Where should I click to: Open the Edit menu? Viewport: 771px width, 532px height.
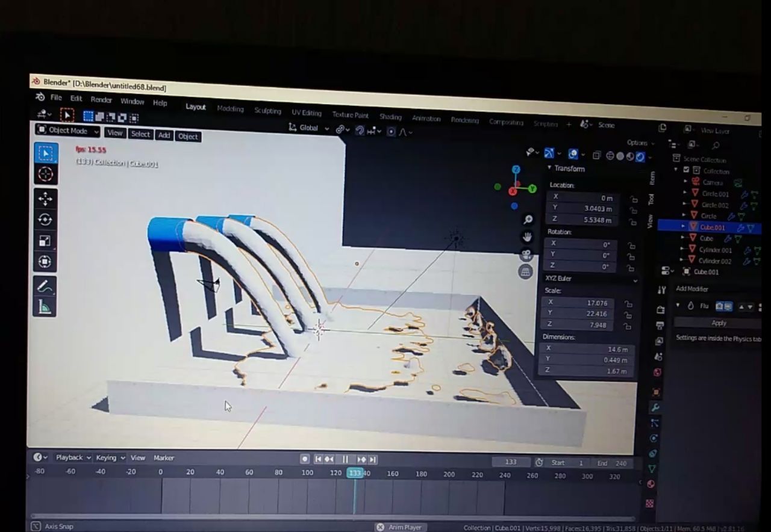click(76, 99)
